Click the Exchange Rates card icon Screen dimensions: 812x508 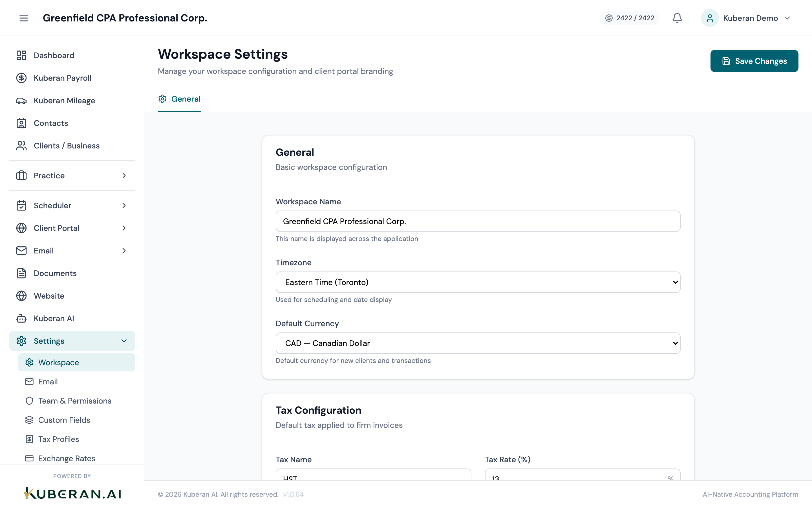point(30,458)
